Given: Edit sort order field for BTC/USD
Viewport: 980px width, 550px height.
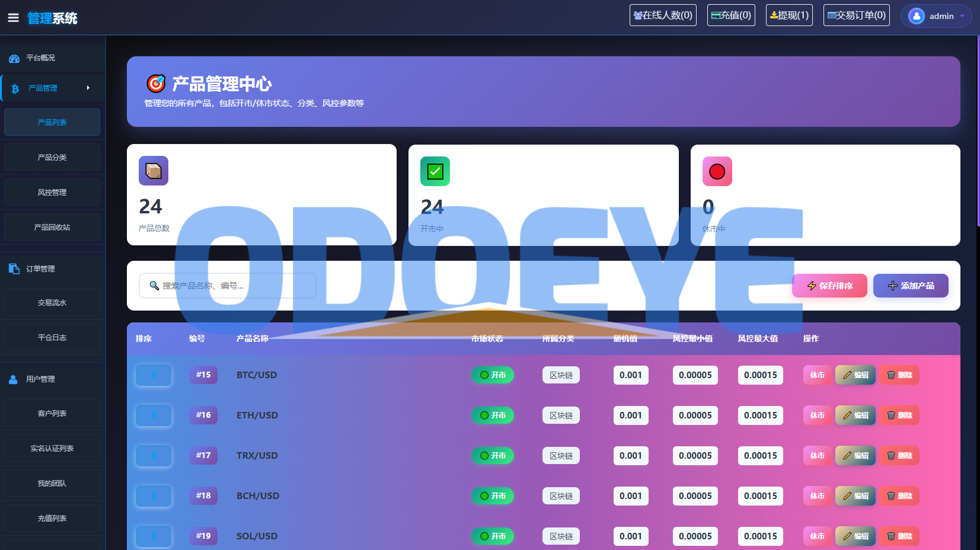Looking at the screenshot, I should (154, 375).
